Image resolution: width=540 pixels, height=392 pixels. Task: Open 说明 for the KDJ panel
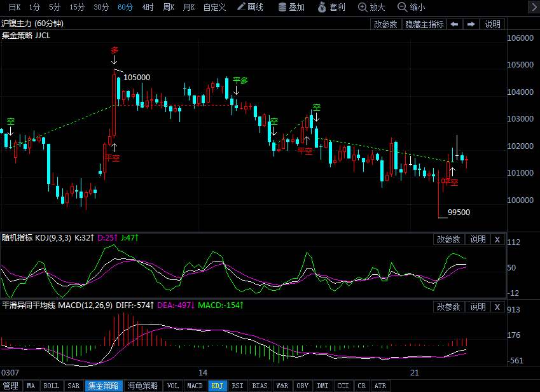point(478,239)
